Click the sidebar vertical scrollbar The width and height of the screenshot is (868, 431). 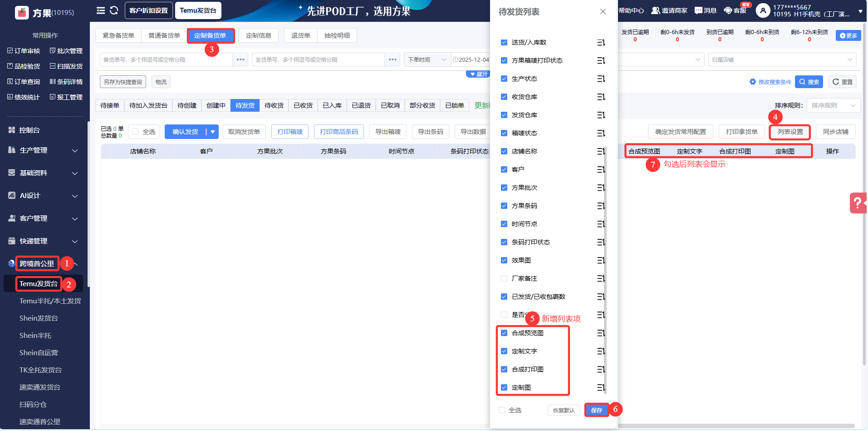point(88,204)
